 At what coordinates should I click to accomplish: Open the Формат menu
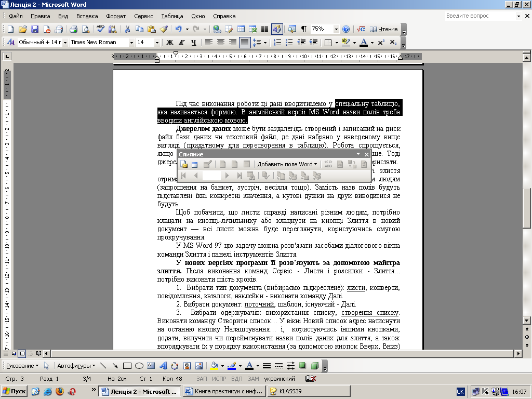coord(116,16)
